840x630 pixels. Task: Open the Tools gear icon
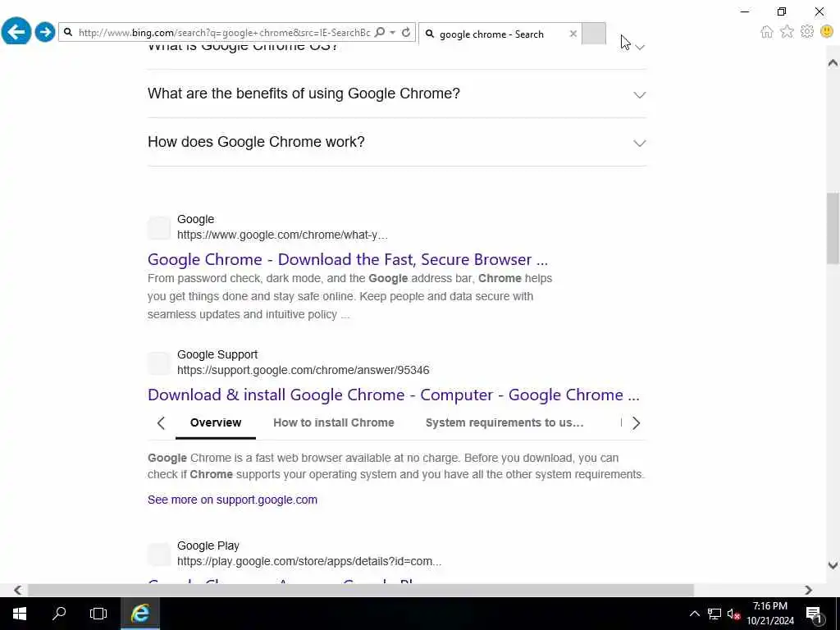tap(807, 32)
